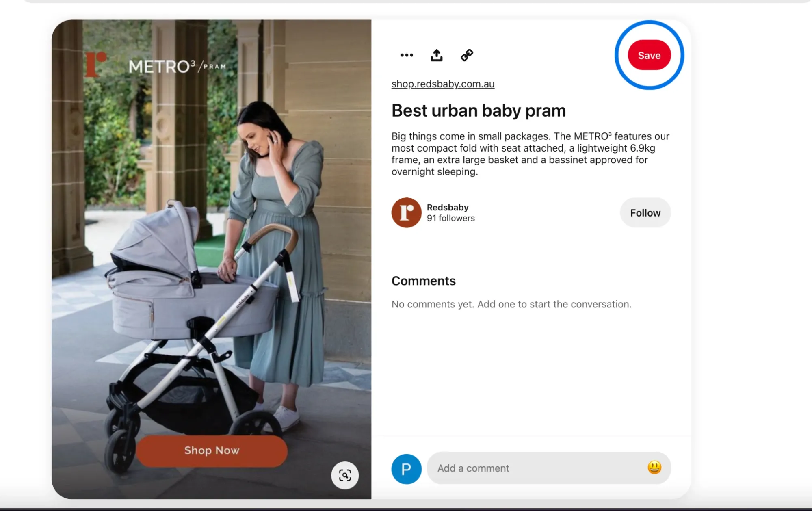Focus the Add a comment field
Viewport: 812px width, 511px height.
(x=549, y=468)
